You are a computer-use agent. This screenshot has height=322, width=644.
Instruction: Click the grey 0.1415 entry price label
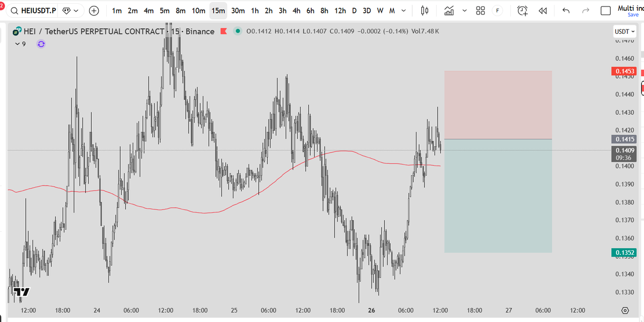click(x=623, y=140)
